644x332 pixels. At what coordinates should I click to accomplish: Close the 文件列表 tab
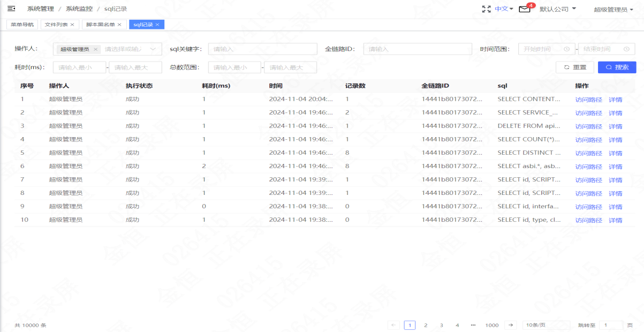click(72, 25)
